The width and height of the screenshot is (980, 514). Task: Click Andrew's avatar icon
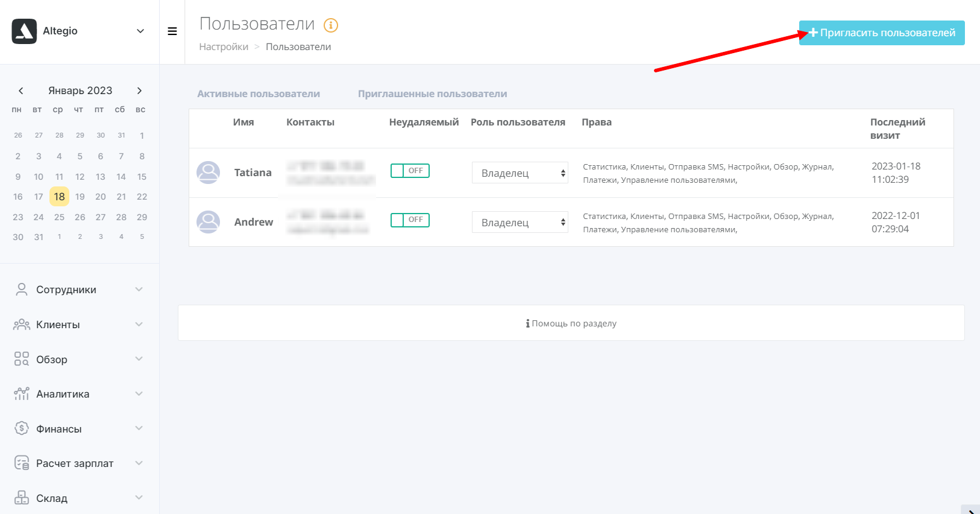[209, 222]
